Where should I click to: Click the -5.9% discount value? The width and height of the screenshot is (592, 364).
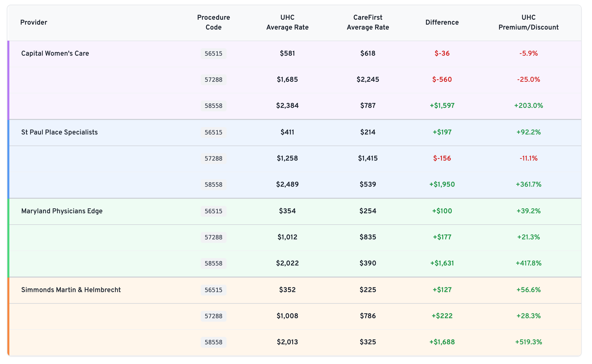click(528, 53)
